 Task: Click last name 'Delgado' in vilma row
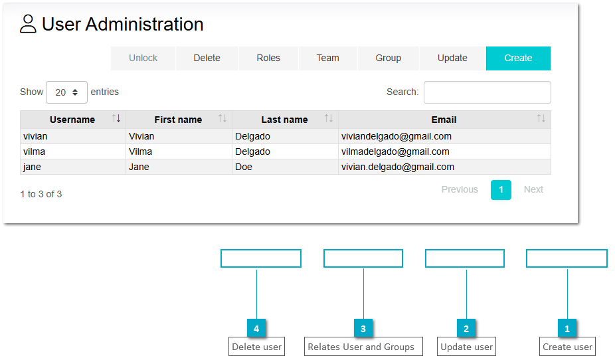(x=285, y=151)
